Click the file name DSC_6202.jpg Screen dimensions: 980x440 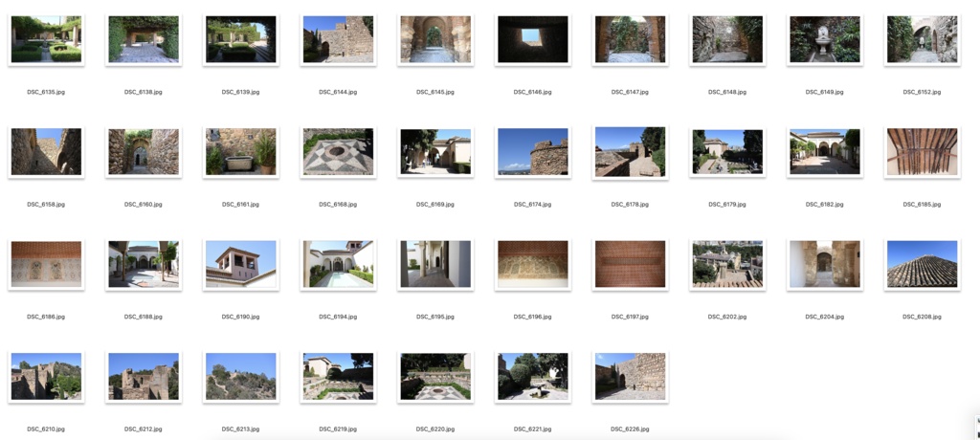pos(727,317)
